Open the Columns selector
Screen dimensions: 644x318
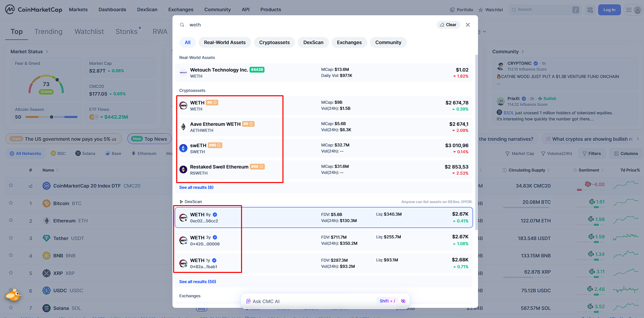coord(626,154)
